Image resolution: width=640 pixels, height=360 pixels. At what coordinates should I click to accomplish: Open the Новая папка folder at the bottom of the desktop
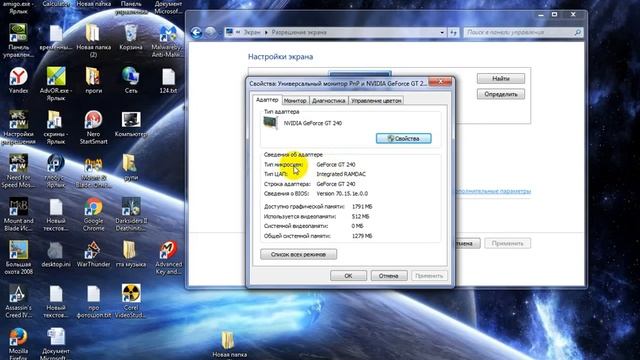229,345
